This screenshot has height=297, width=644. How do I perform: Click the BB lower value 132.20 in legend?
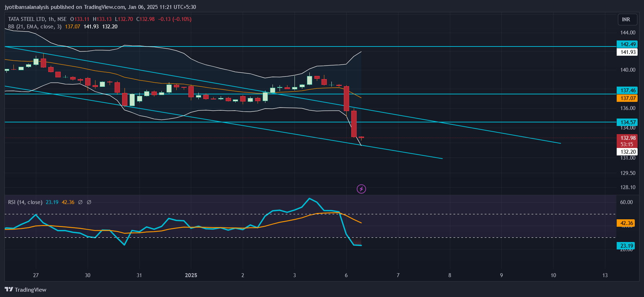[x=110, y=27]
